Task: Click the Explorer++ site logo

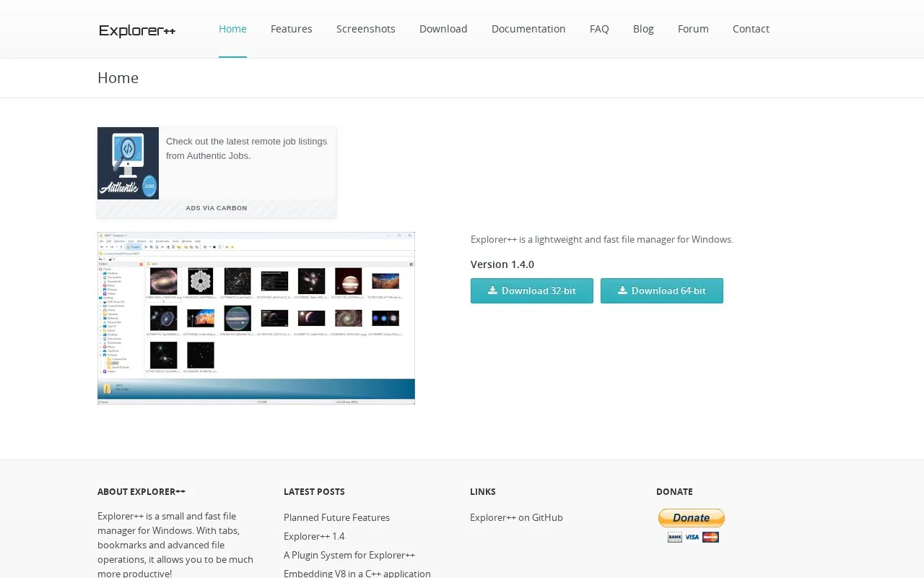Action: [137, 30]
